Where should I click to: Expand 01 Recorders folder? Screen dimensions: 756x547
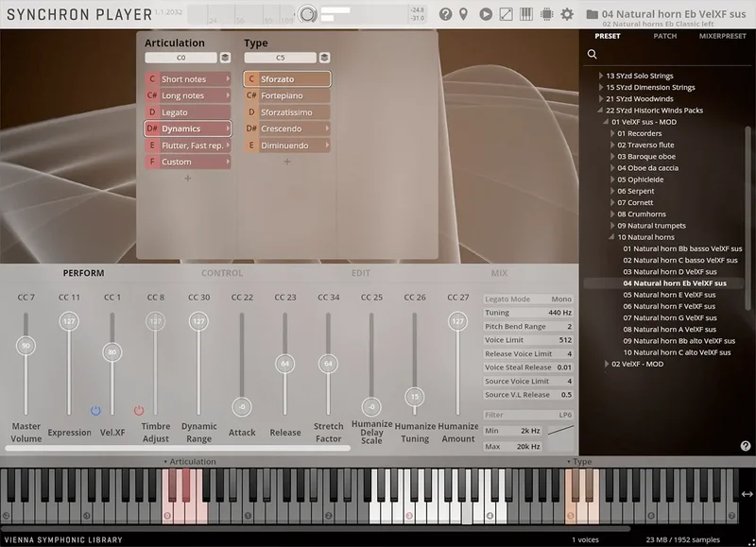pos(612,133)
